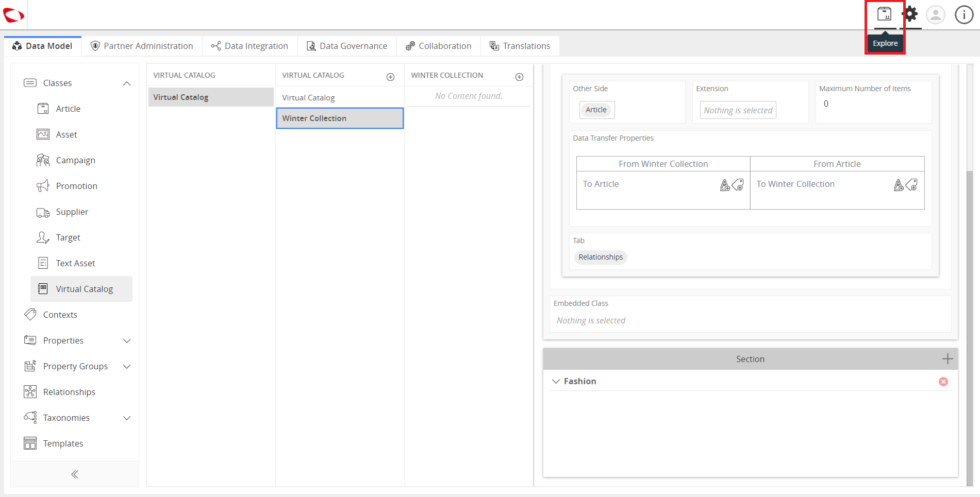Switch to Collaboration tab
Screen dimensions: 980x497
coord(438,46)
